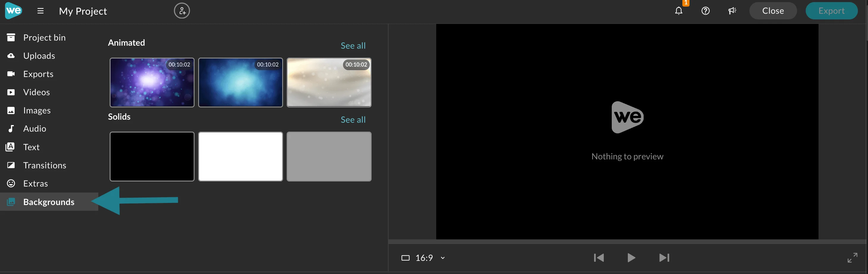The height and width of the screenshot is (274, 868).
Task: Choose the gray solid background
Action: pyautogui.click(x=329, y=156)
